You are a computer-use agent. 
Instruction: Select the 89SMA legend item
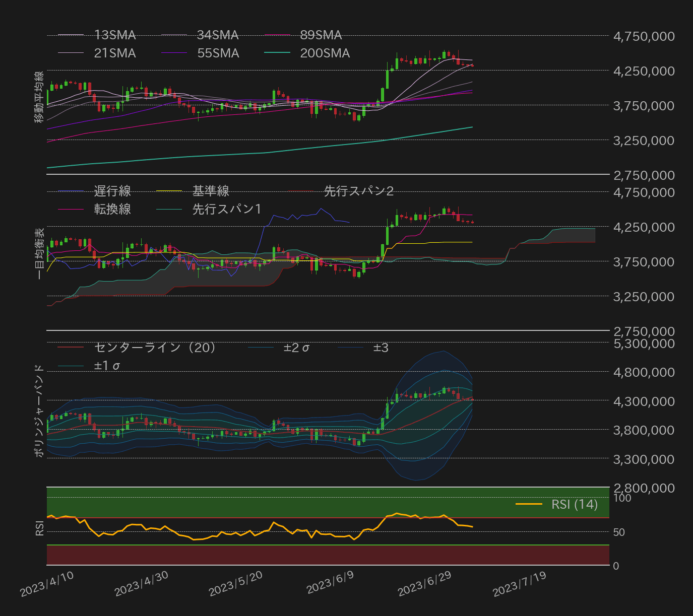click(321, 35)
